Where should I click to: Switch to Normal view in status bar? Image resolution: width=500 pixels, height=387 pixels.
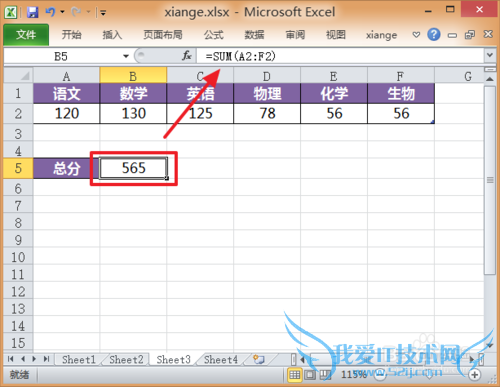point(294,375)
